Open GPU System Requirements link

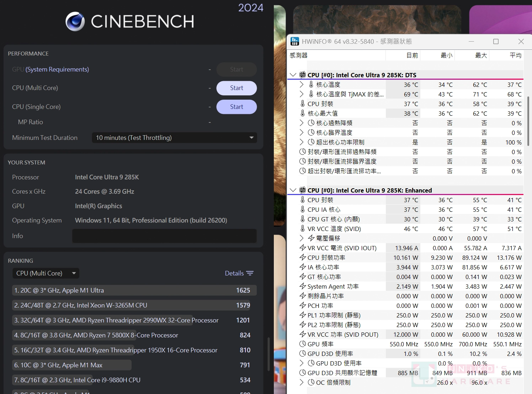click(57, 69)
